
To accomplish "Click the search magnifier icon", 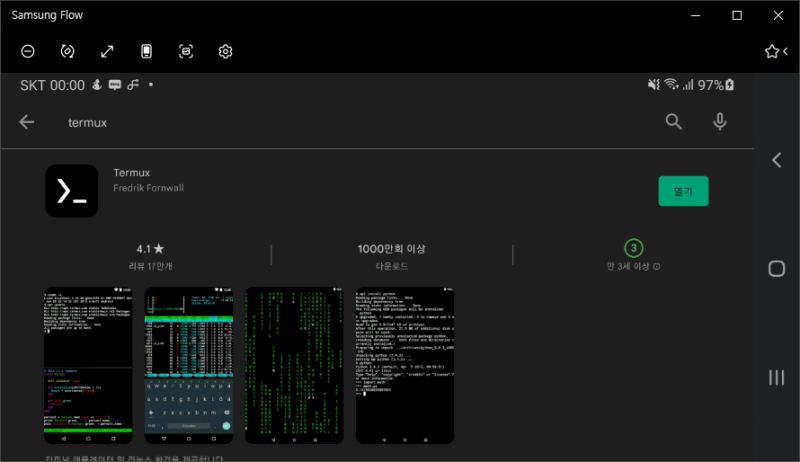I will coord(673,121).
